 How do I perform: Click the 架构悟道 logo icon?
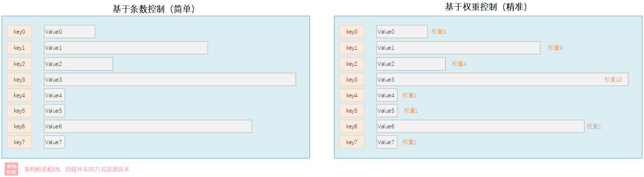pos(11,169)
